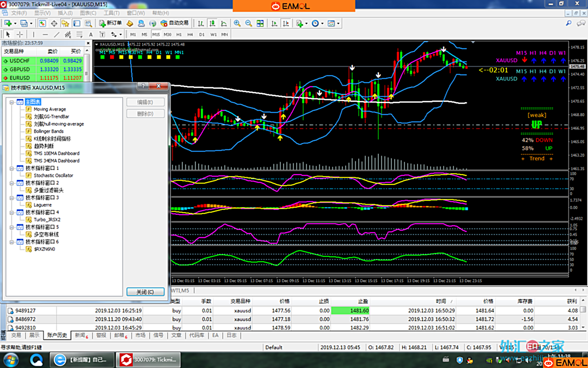Select GBPUSD row in market watch

click(42, 70)
